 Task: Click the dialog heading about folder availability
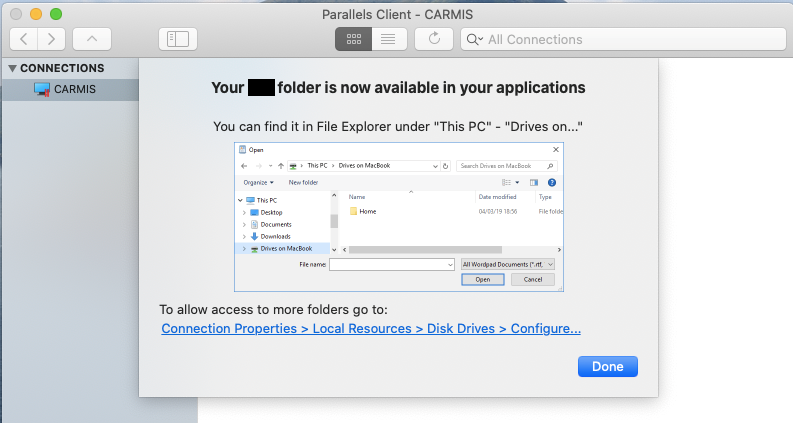coord(398,88)
